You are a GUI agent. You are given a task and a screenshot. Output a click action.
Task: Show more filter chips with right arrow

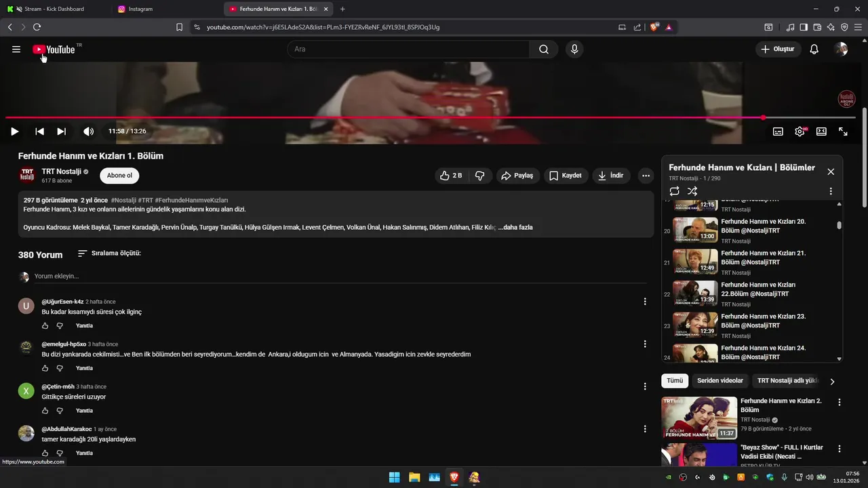832,382
